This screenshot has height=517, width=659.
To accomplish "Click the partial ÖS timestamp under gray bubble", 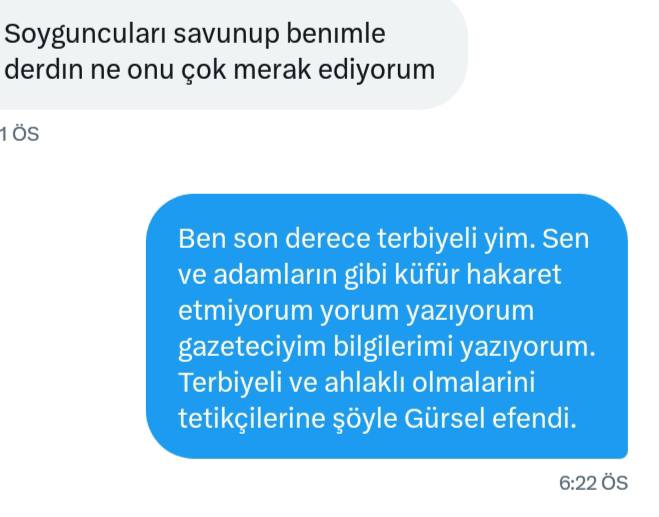I will coord(19,134).
